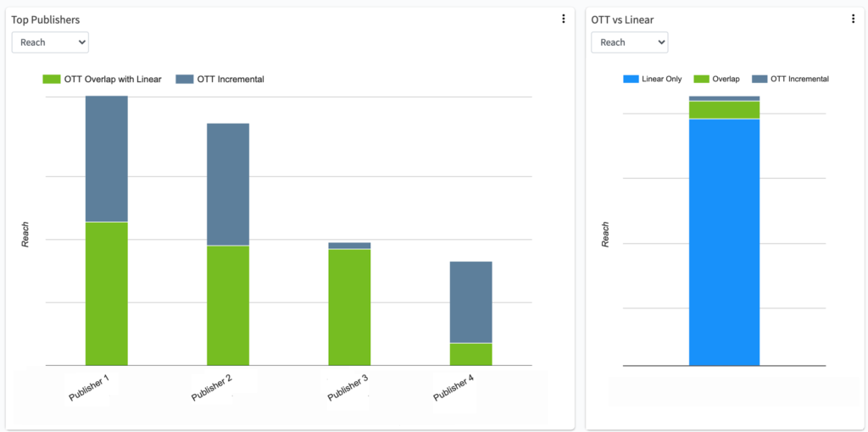Click the Publisher 1 axis label
The height and width of the screenshot is (432, 868).
coord(91,386)
